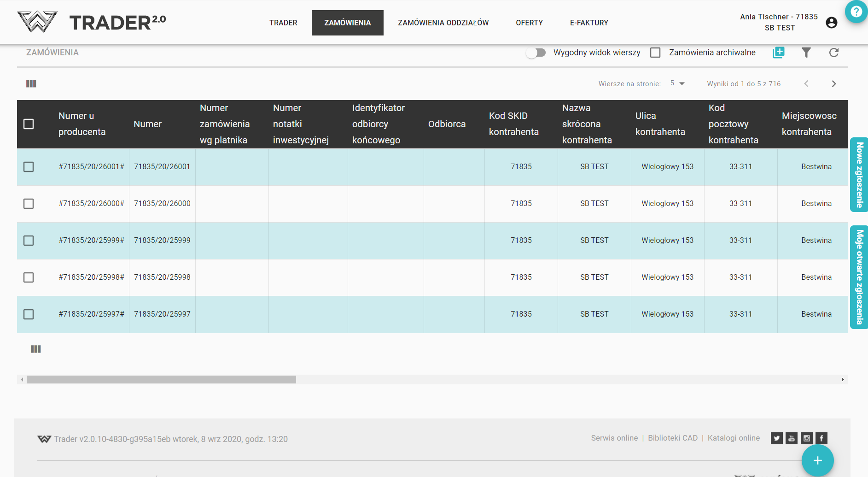The height and width of the screenshot is (477, 868).
Task: Expand the Nowe zgłoszenie side panel
Action: click(x=859, y=175)
